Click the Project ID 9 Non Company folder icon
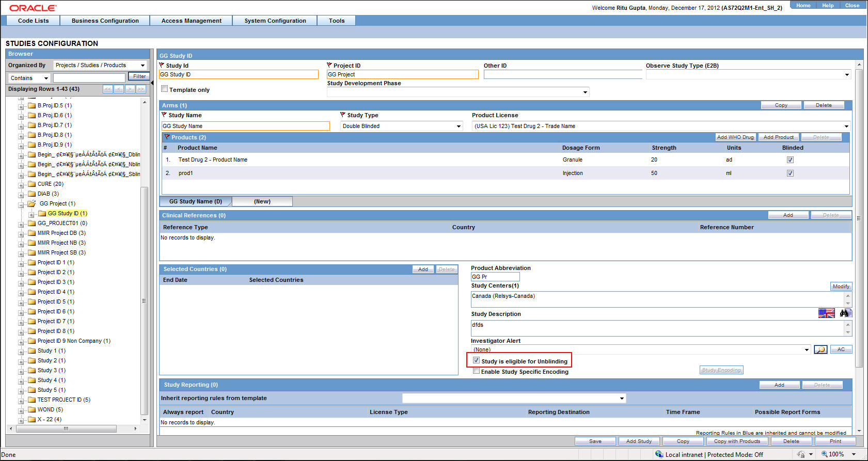 [x=32, y=341]
